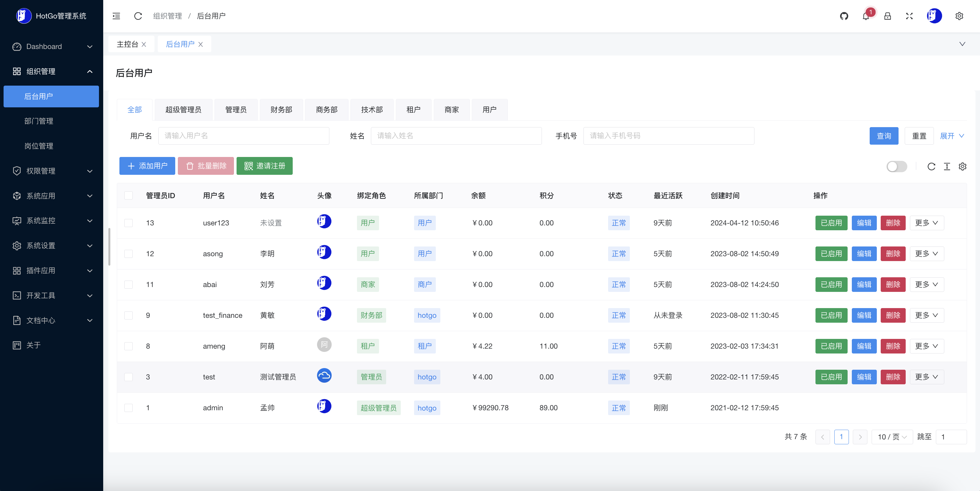The width and height of the screenshot is (980, 491).
Task: Select all rows with header checkbox
Action: (x=129, y=196)
